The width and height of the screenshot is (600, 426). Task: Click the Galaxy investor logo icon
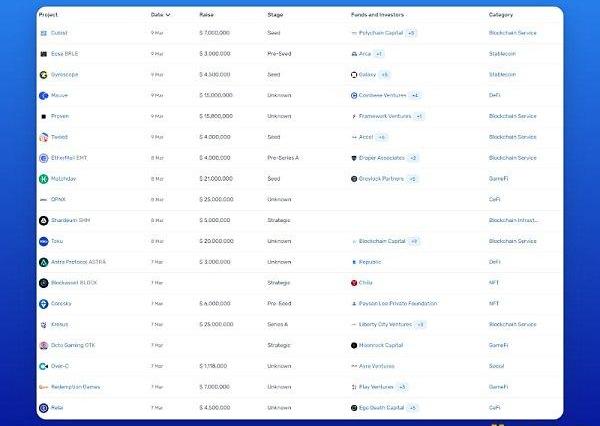[354, 75]
